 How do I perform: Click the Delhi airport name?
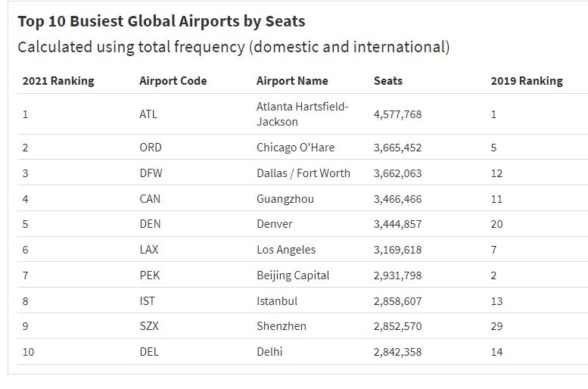(x=269, y=352)
